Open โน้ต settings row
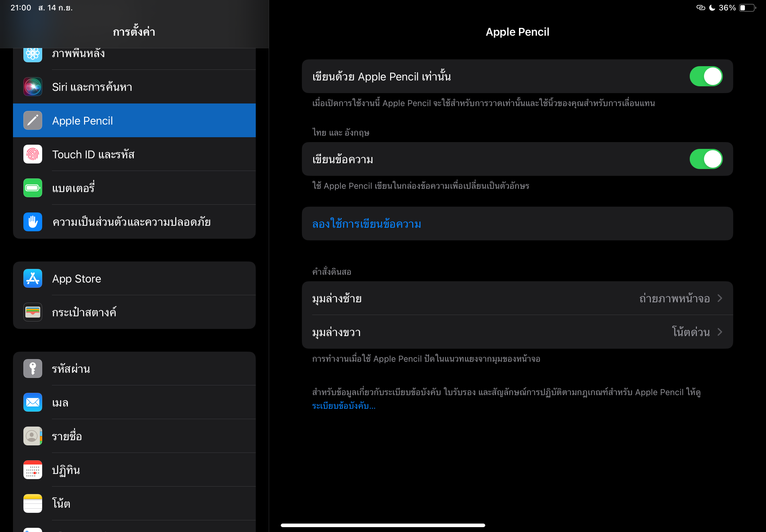This screenshot has width=766, height=532. pyautogui.click(x=134, y=504)
